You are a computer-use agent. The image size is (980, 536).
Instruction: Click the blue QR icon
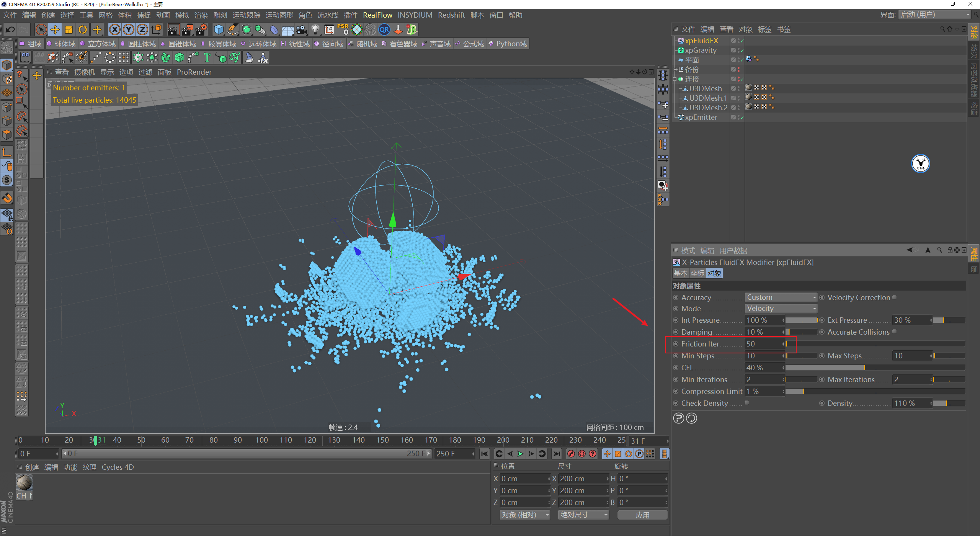point(384,29)
